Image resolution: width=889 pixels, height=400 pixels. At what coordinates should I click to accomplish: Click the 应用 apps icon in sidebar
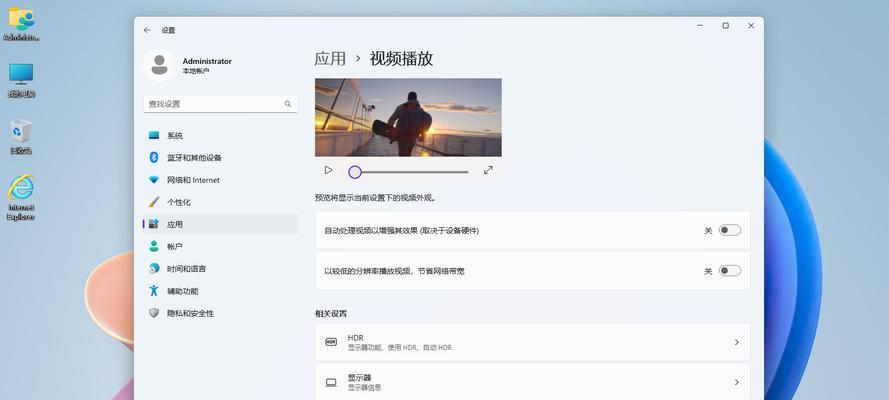(154, 224)
